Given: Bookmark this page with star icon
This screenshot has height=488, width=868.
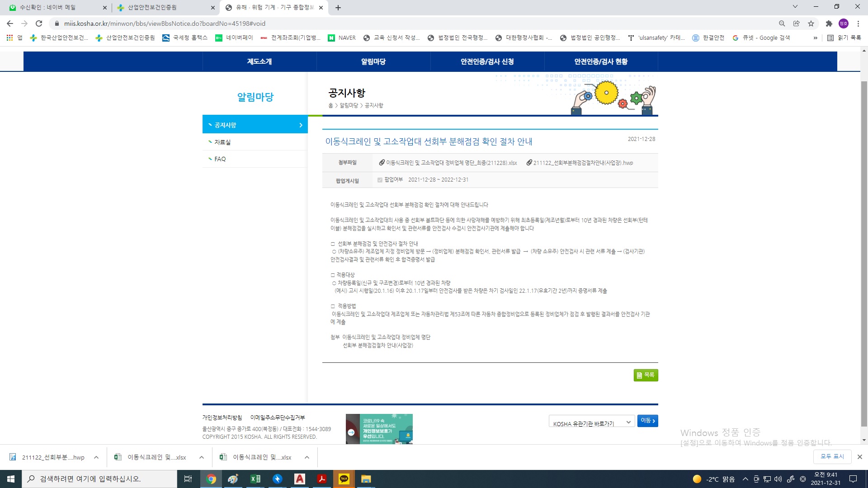Looking at the screenshot, I should [x=811, y=23].
